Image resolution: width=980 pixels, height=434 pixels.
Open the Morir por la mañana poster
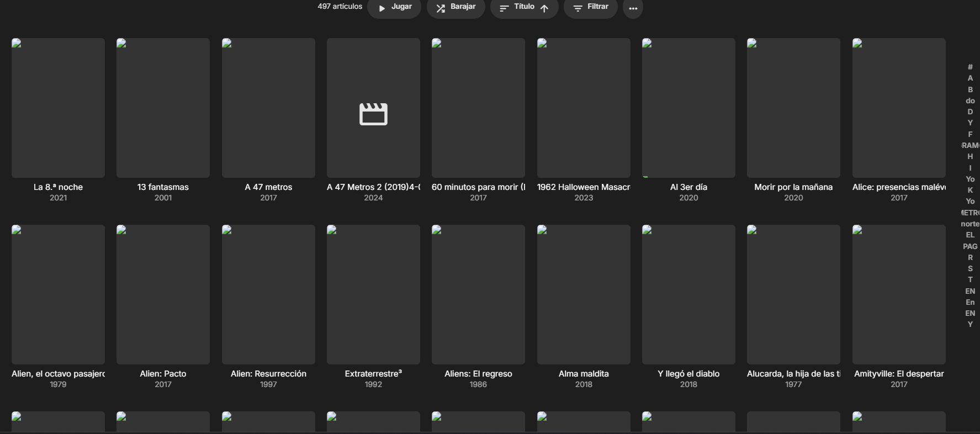tap(793, 108)
